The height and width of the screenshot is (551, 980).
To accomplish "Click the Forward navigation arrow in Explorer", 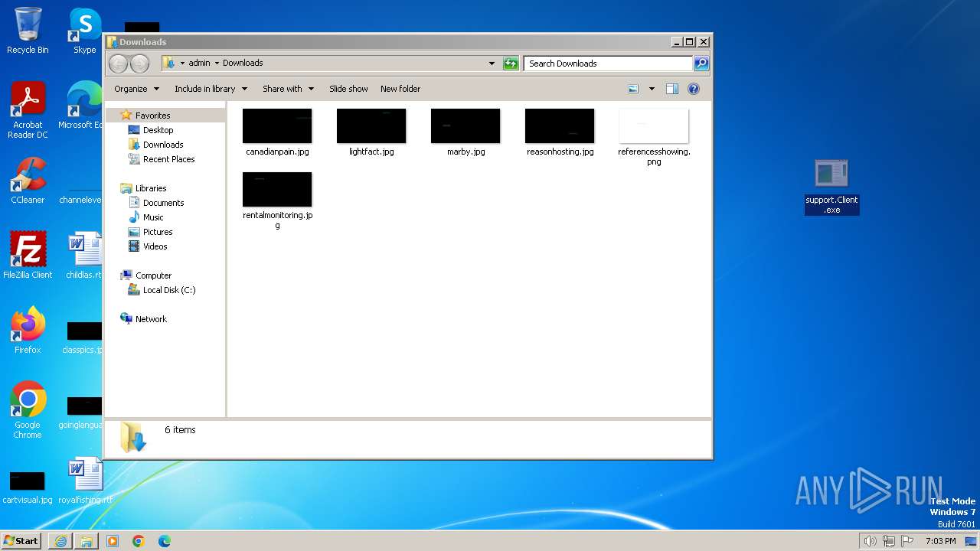I will pos(139,64).
